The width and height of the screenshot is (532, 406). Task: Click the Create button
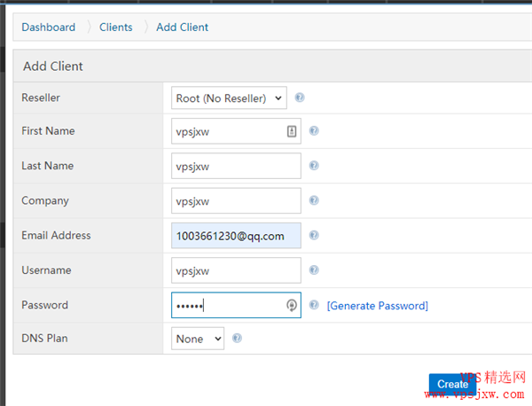click(452, 385)
